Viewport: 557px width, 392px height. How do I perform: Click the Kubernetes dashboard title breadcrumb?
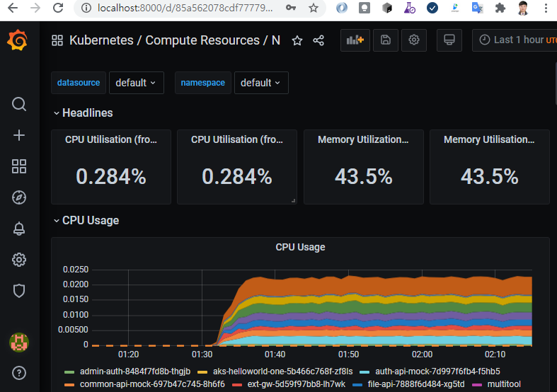174,40
